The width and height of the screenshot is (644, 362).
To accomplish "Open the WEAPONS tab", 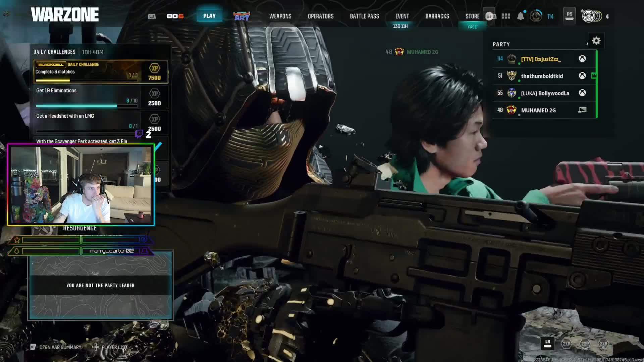I will point(280,16).
